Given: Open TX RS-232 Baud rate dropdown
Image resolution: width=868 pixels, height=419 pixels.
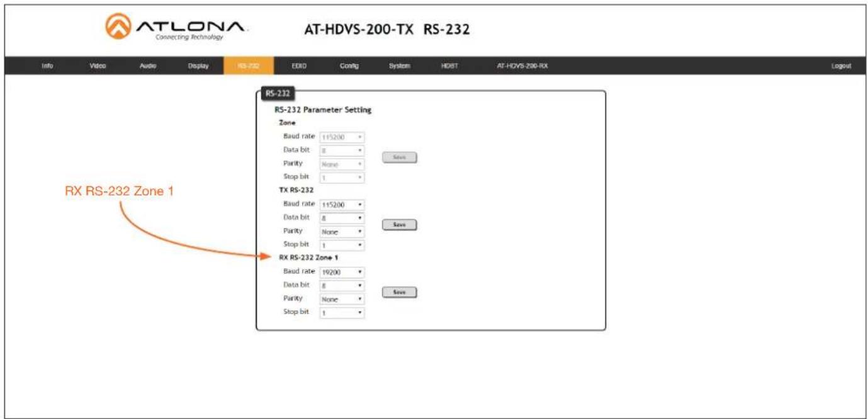Looking at the screenshot, I should (x=342, y=205).
